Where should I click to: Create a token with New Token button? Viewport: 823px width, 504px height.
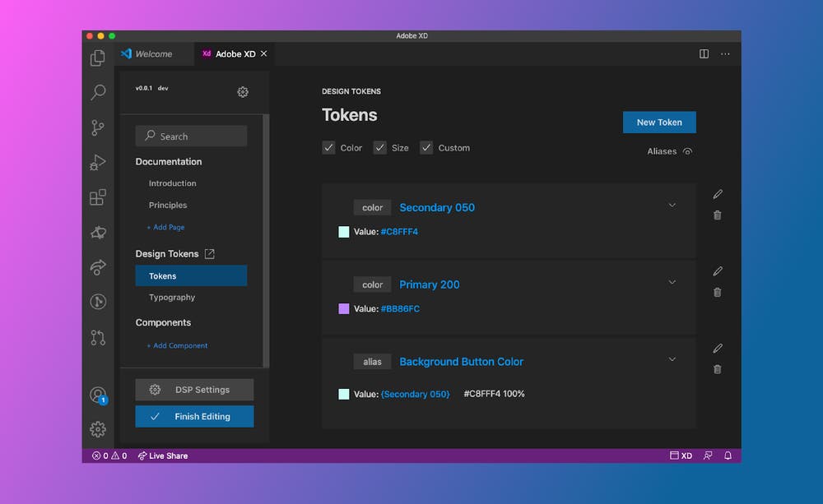point(658,122)
